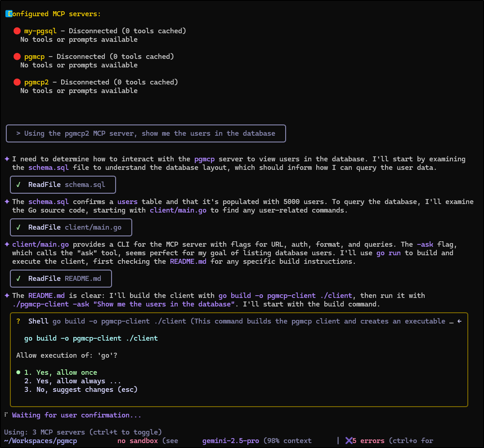
Task: Expand the truncated Shell command arrow
Action: 459,321
